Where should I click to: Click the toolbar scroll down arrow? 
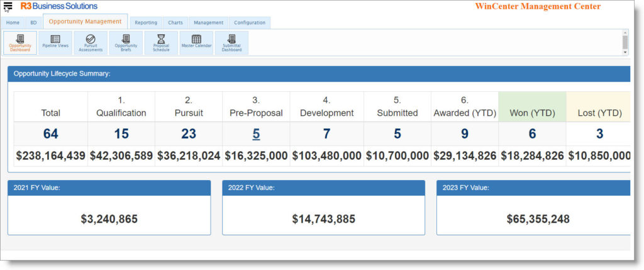pos(625,52)
